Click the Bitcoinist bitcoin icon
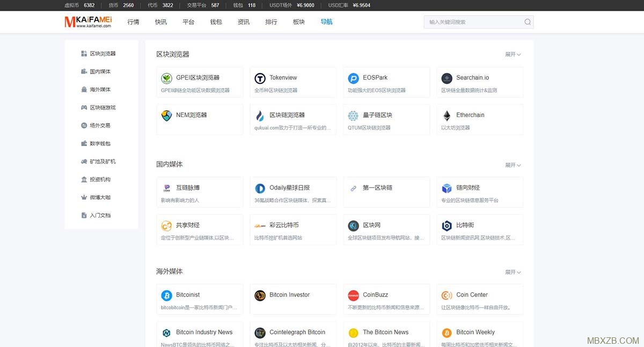 coord(167,296)
